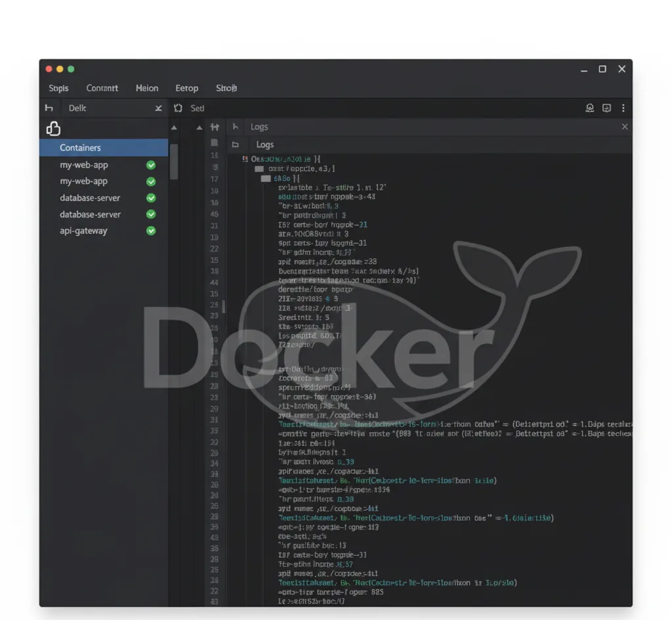
Task: Click the thumbs-up icon above Containers
Action: [x=54, y=128]
